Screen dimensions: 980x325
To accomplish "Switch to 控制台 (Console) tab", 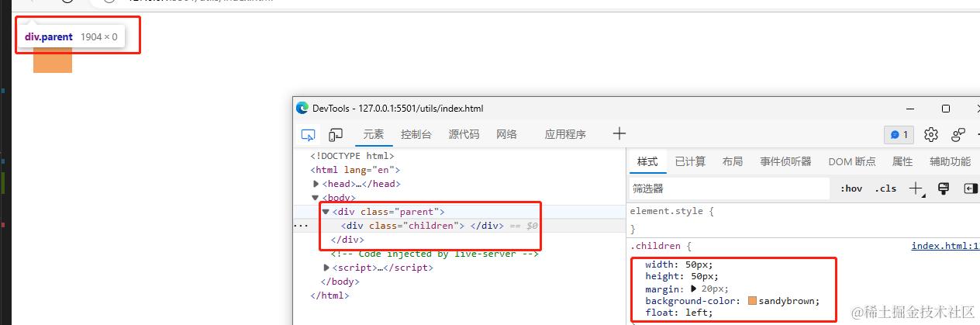I will point(416,134).
